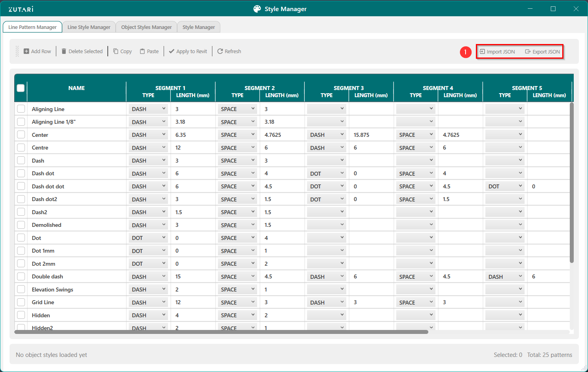Image resolution: width=588 pixels, height=372 pixels.
Task: Click the Paste clipboard icon
Action: [142, 52]
